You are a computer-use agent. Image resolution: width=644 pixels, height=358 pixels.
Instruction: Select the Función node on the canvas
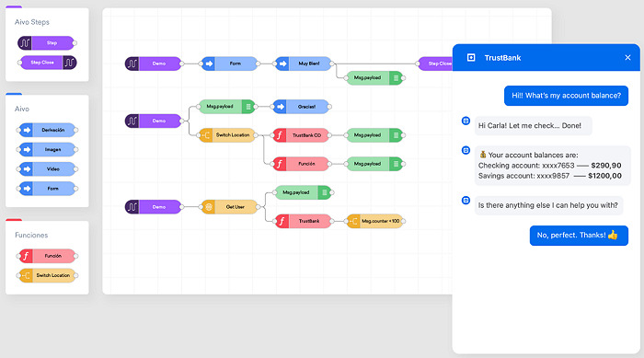[x=301, y=164]
